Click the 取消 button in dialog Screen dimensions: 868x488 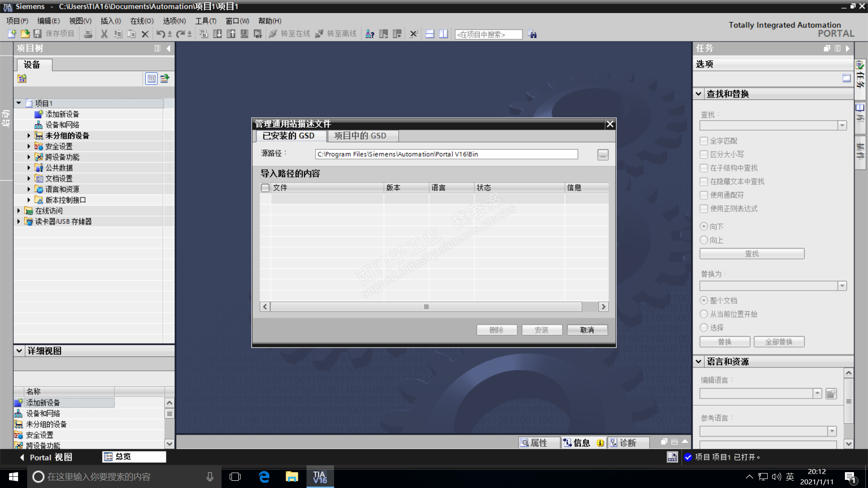coord(587,330)
